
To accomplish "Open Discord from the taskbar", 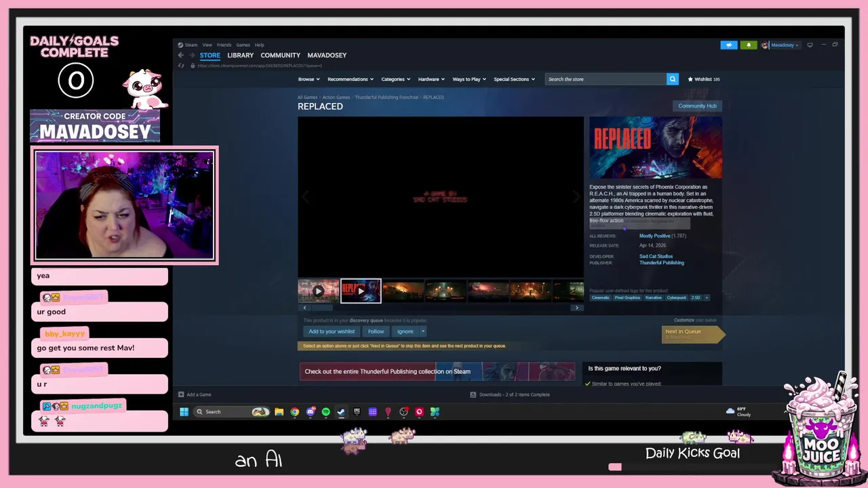I will click(x=311, y=411).
